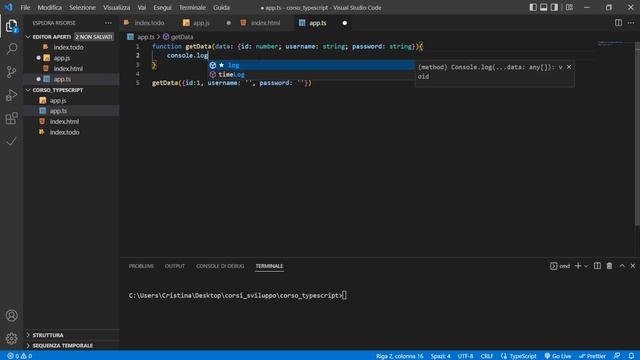The image size is (640, 360).
Task: Kill terminal with trash icon
Action: [609, 266]
